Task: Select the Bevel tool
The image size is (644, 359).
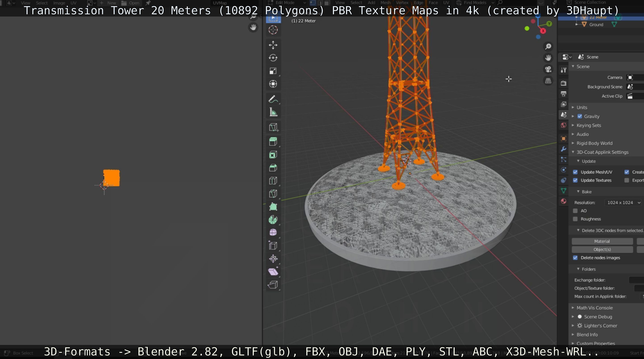Action: [x=273, y=168]
